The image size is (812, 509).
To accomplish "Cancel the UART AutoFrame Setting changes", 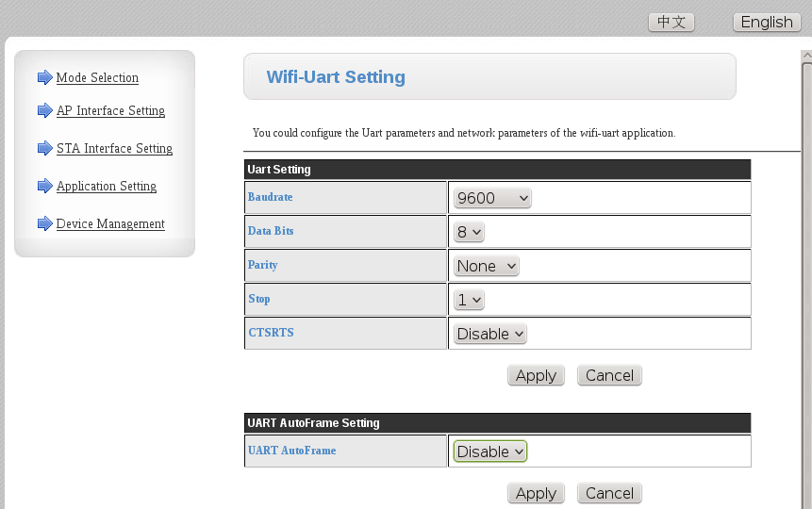I will point(609,493).
